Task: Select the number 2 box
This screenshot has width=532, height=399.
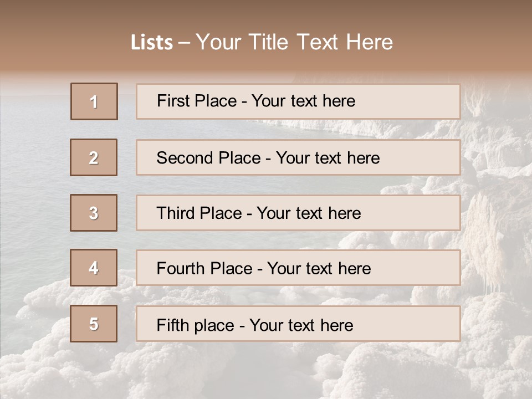Action: 94,157
